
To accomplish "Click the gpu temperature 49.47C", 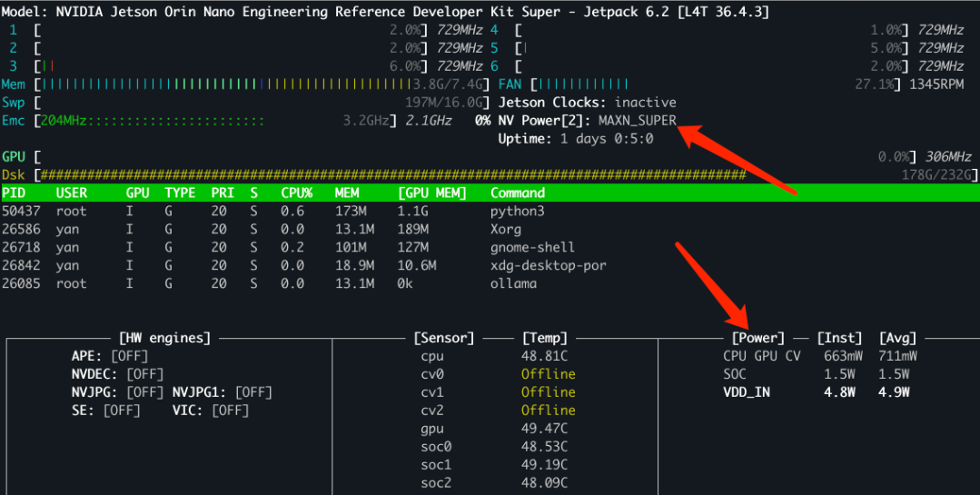I will pos(544,429).
